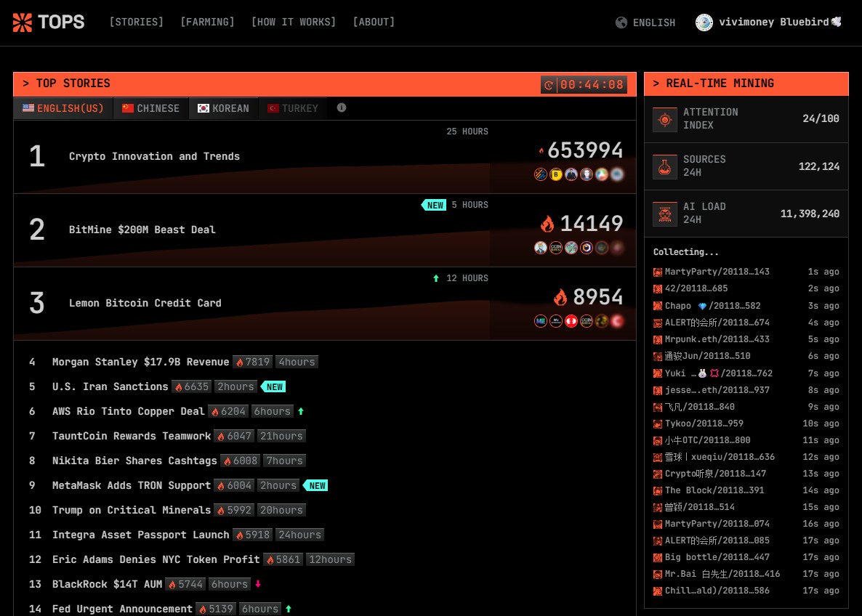862x616 pixels.
Task: Click the jesse….eth/20118…937 feed entry
Action: pyautogui.click(x=746, y=390)
